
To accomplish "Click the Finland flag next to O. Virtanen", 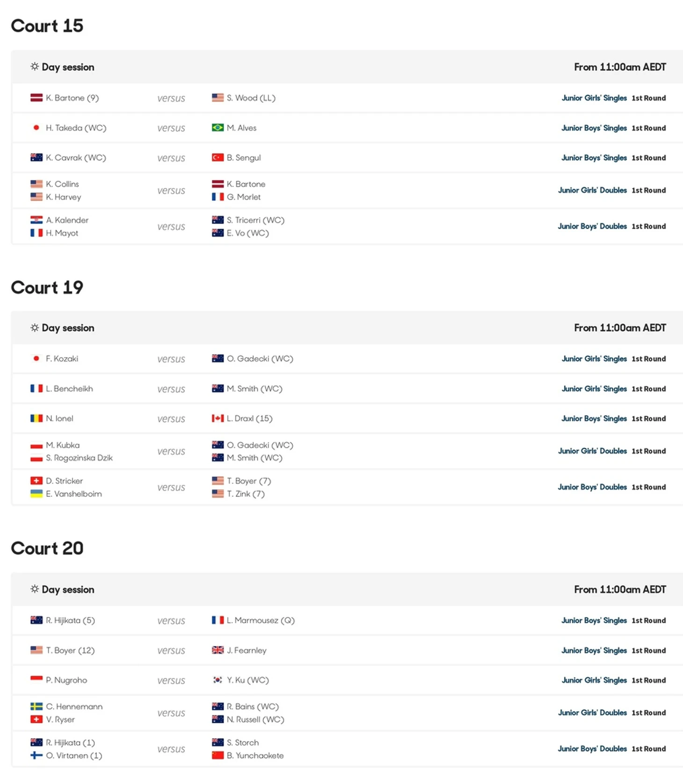I will (36, 755).
